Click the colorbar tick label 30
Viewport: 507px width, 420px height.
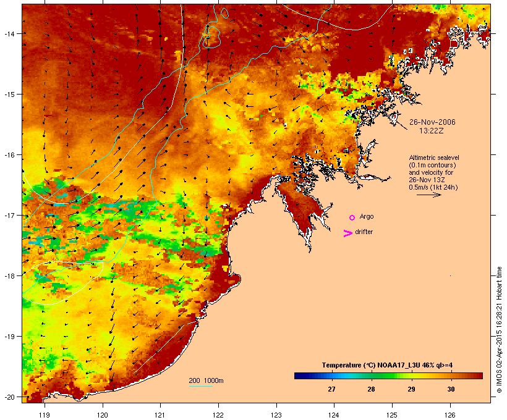451,389
